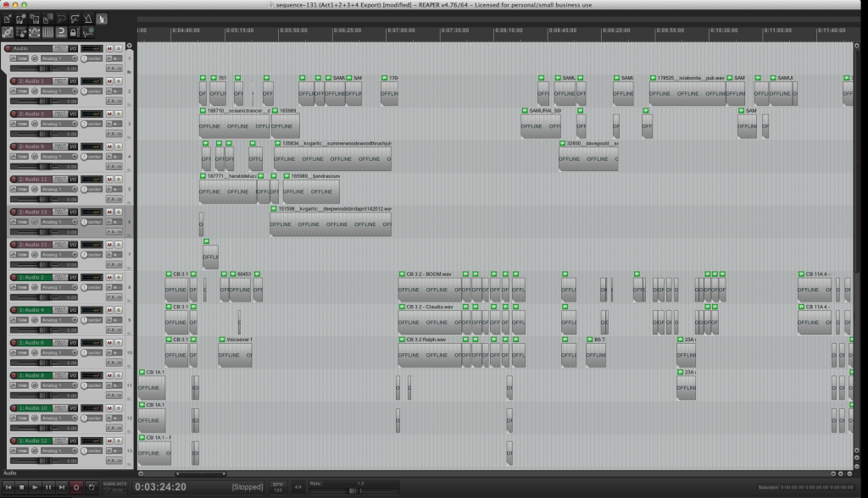Click the 4/4 time signature button
Viewport: 868px width, 498px height.
[298, 487]
